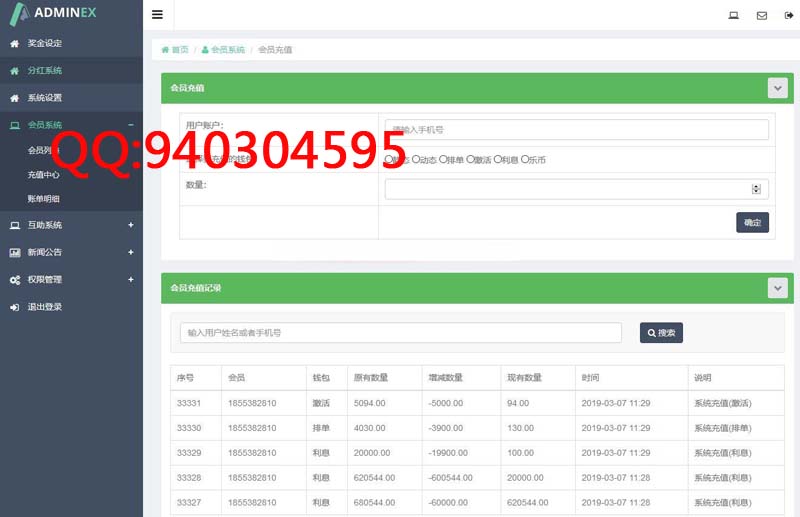Screen dimensions: 800x517
Task: Click the laptop icon in top bar
Action: pos(733,15)
